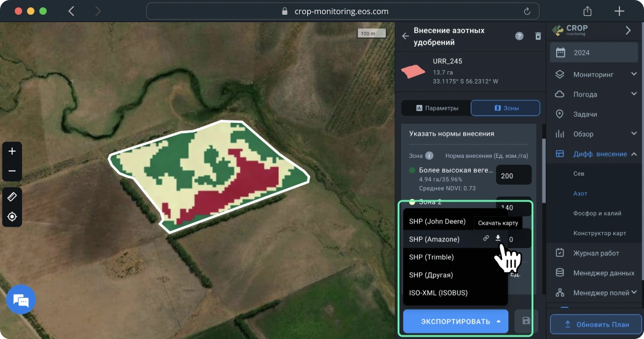
Task: Edit the rate field showing 200
Action: (513, 176)
